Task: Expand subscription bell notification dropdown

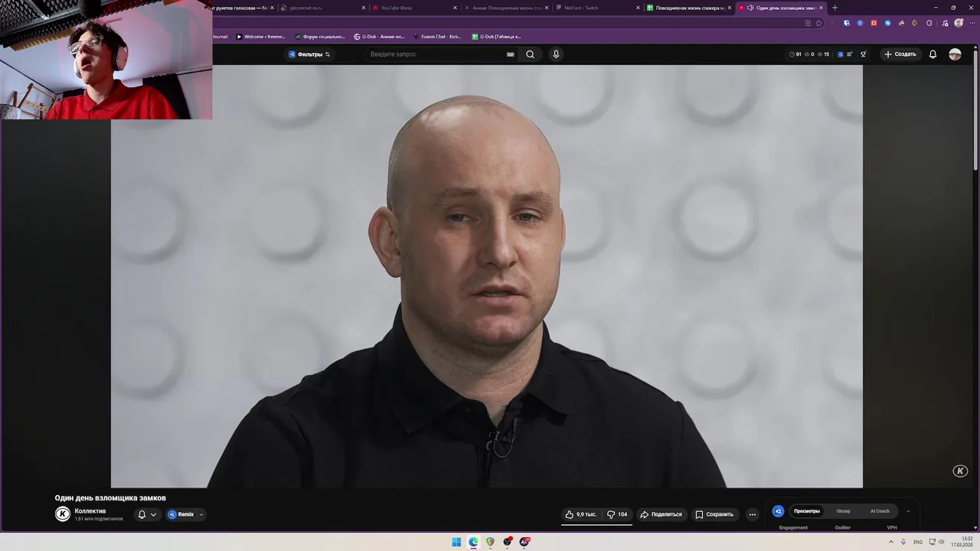Action: click(147, 514)
